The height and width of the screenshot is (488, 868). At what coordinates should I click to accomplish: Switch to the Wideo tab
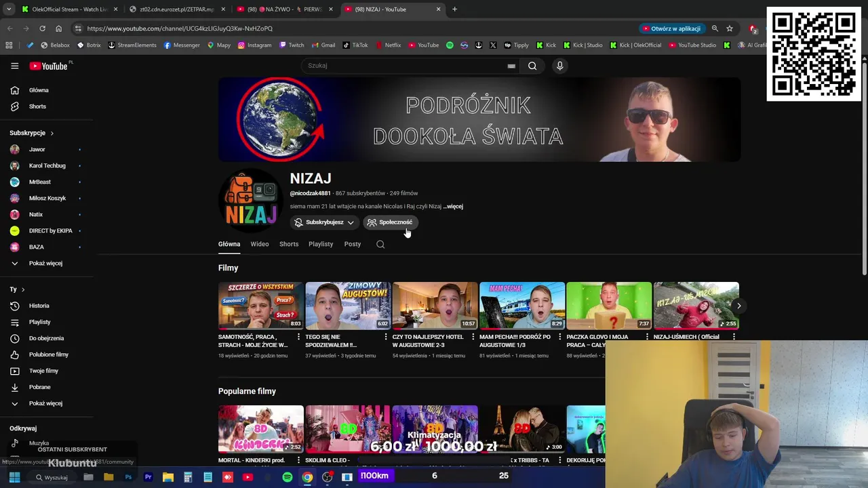click(260, 244)
